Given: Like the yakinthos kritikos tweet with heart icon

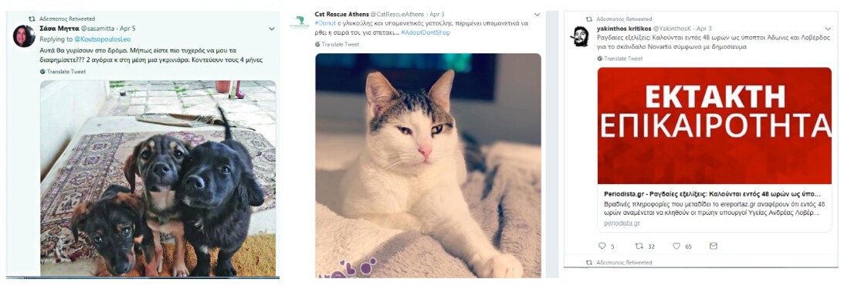Looking at the screenshot, I should coord(676,246).
